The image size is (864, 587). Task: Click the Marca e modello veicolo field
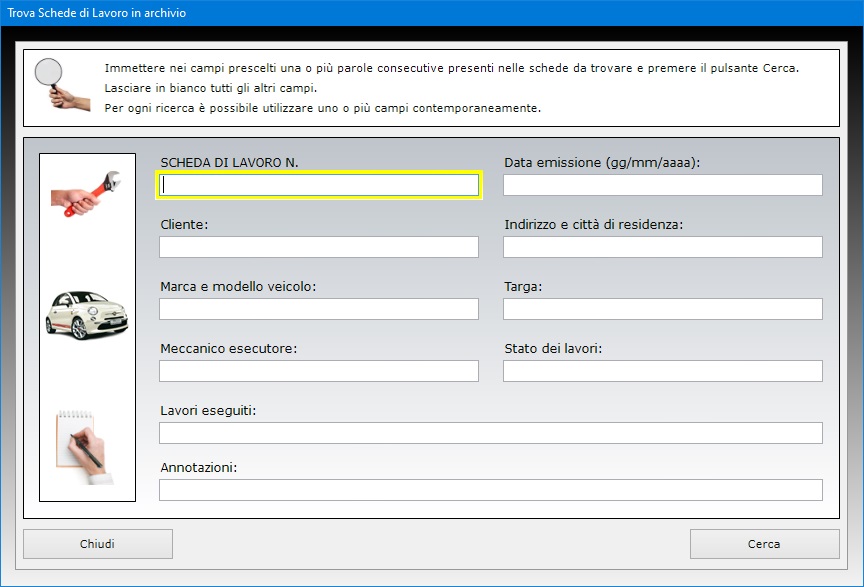click(x=319, y=309)
